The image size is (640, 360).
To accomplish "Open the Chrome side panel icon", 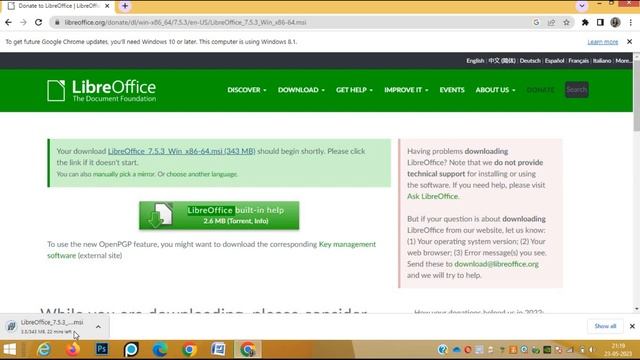I will 600,22.
